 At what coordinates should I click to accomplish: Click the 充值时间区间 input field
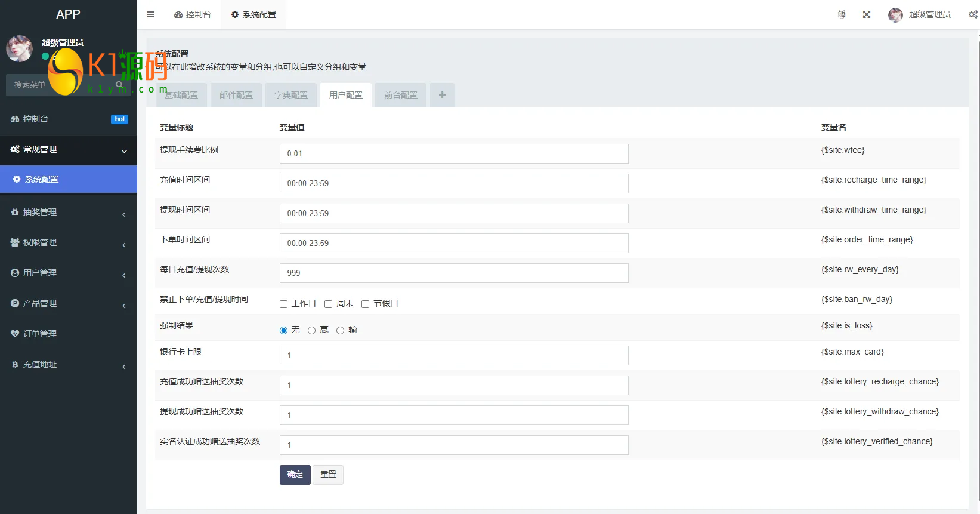[x=454, y=183]
